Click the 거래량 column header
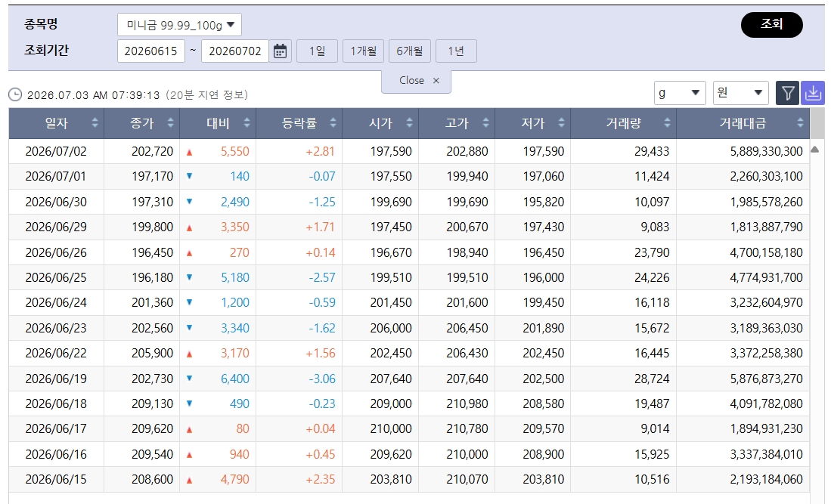The height and width of the screenshot is (504, 831). pyautogui.click(x=624, y=123)
